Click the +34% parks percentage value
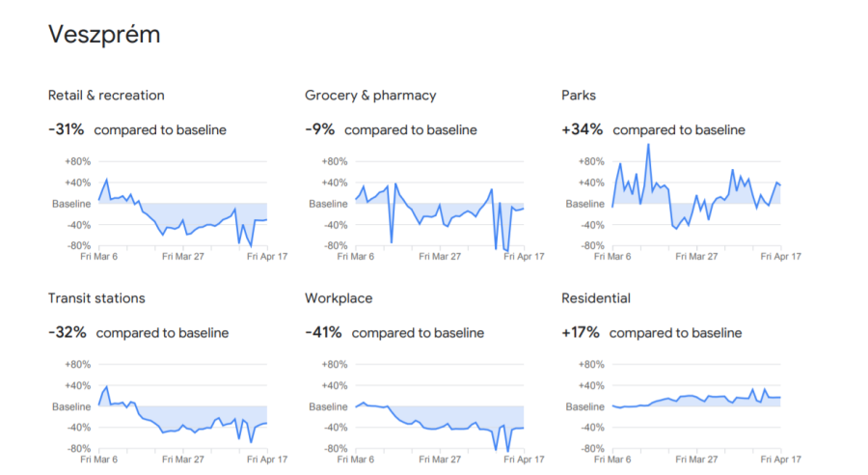Image resolution: width=868 pixels, height=475 pixels. point(583,129)
